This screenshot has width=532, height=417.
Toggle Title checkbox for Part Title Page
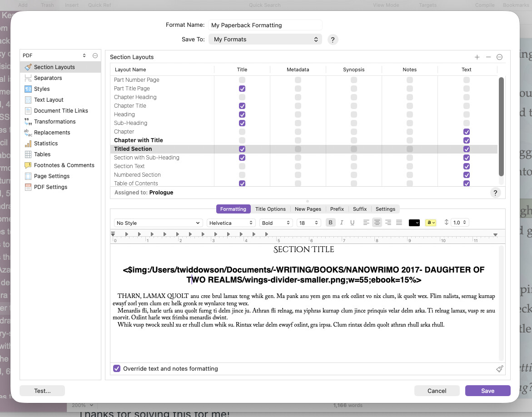[x=242, y=89]
